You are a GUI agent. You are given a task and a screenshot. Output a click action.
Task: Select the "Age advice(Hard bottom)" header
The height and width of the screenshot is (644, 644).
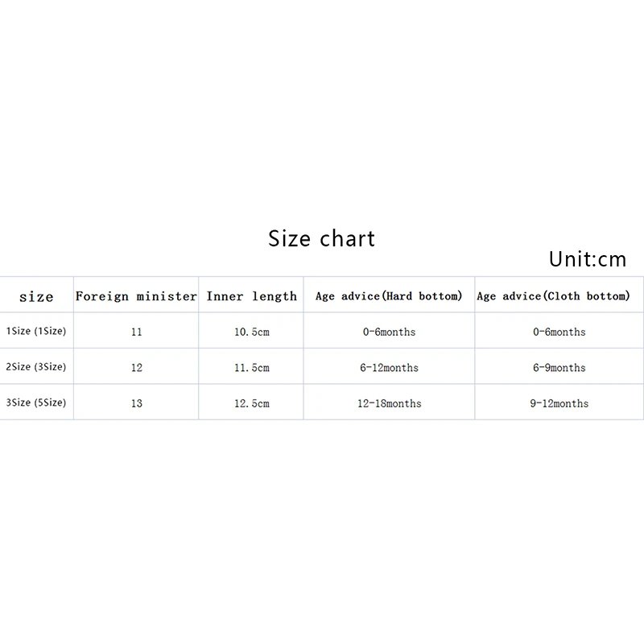389,296
